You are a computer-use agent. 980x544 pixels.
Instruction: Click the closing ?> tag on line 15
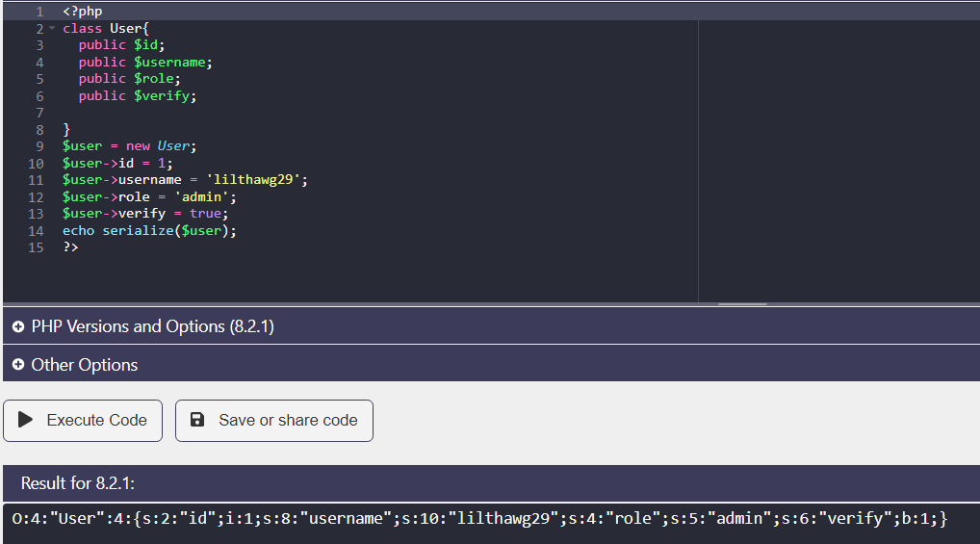70,247
